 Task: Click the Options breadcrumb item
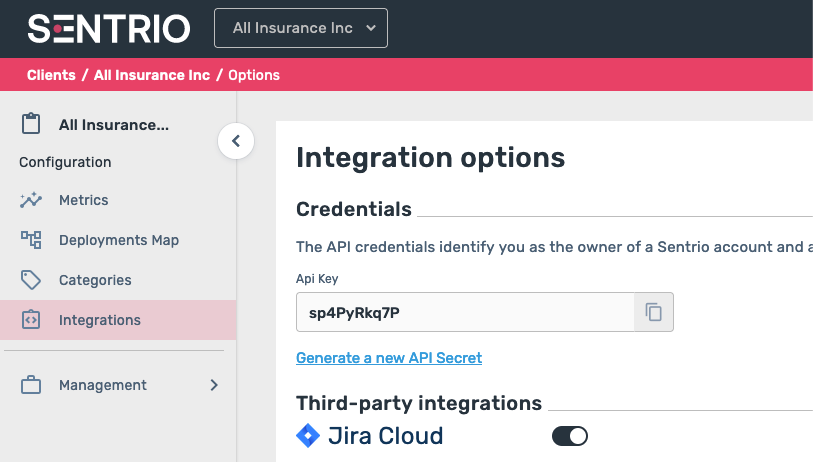pyautogui.click(x=254, y=75)
